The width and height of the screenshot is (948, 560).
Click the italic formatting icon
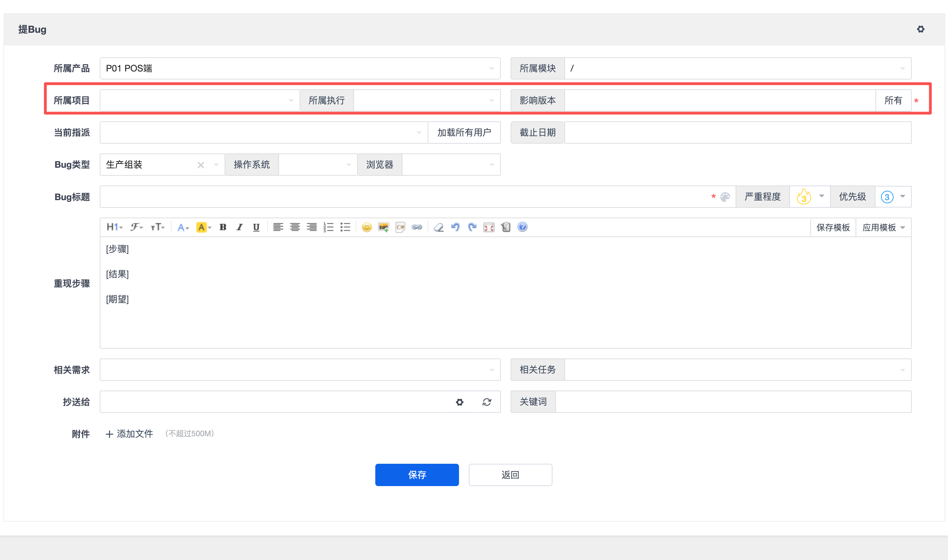coord(239,227)
